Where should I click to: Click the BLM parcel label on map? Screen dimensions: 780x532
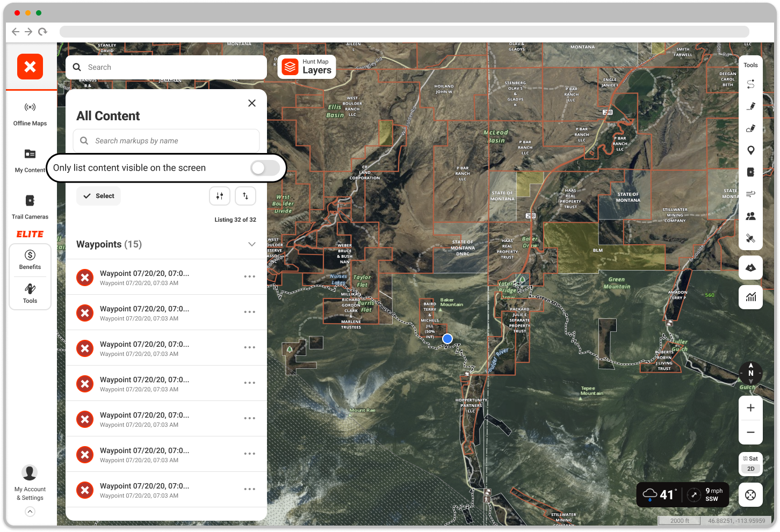(598, 250)
